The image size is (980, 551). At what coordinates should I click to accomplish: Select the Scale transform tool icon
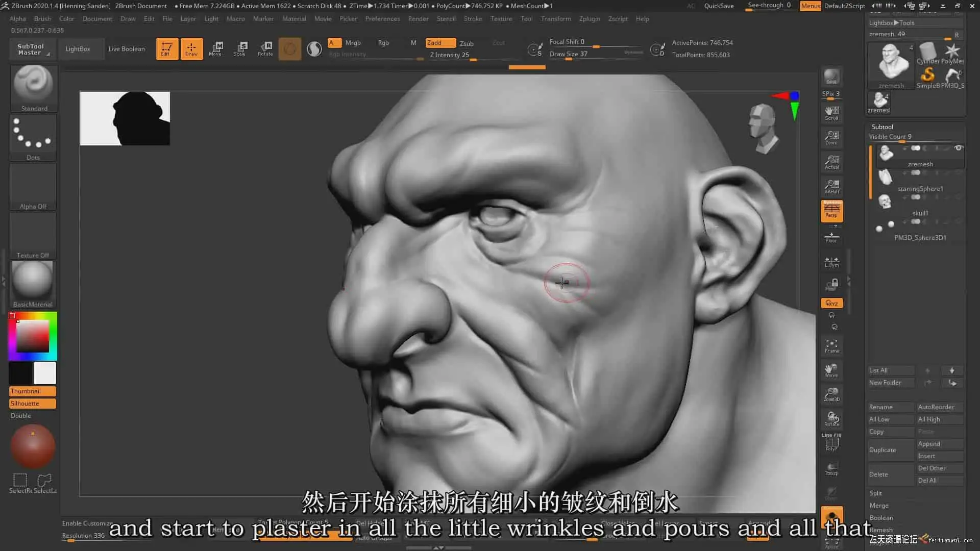[240, 48]
